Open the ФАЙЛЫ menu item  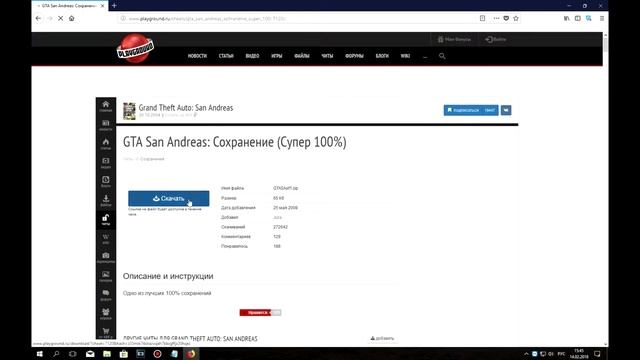pos(302,56)
